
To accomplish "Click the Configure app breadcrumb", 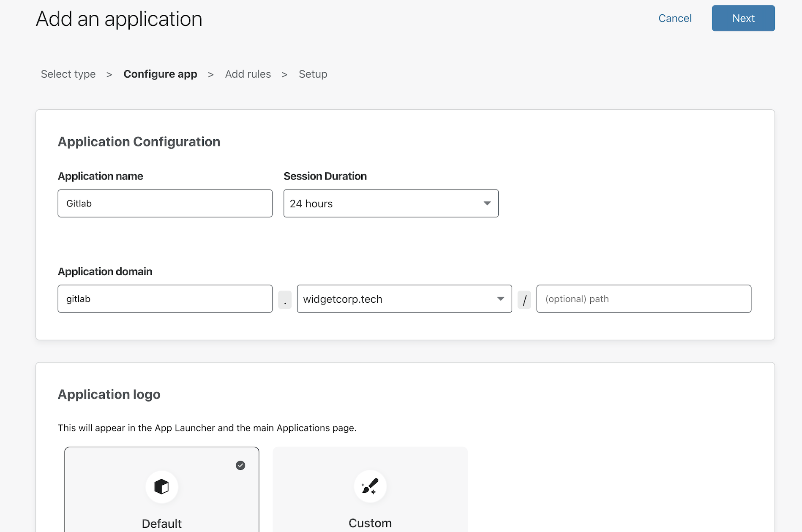I will [x=160, y=74].
